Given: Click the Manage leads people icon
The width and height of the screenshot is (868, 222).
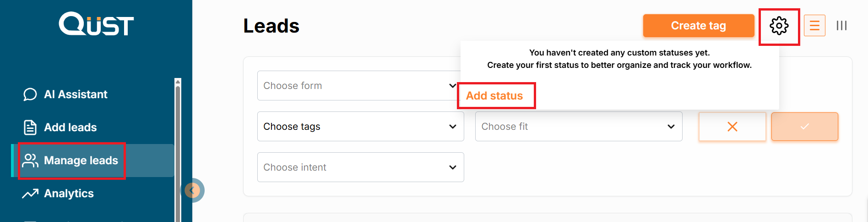Looking at the screenshot, I should 30,161.
